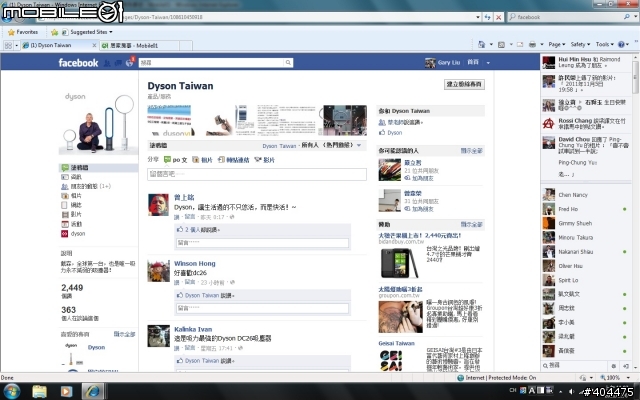Click the magnifier in the Facebook search box
This screenshot has height=400, width=640.
click(288, 62)
